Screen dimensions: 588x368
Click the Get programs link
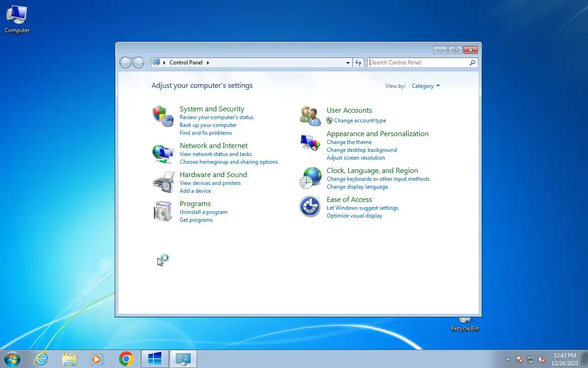point(196,220)
